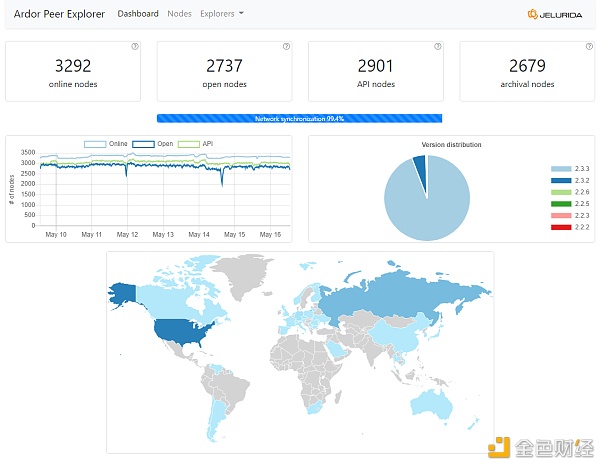Image resolution: width=600 pixels, height=464 pixels.
Task: Click the 2737 open nodes count
Action: pyautogui.click(x=225, y=66)
